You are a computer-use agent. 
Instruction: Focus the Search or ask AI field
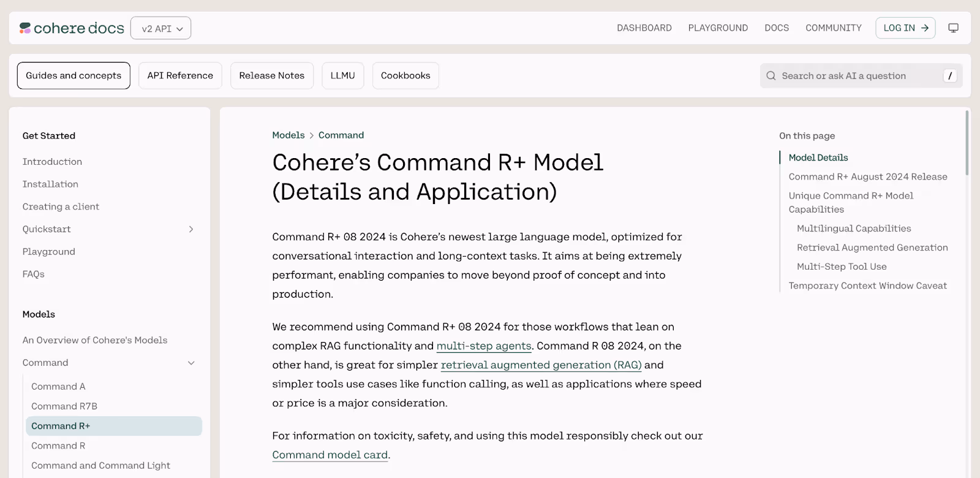pos(861,76)
